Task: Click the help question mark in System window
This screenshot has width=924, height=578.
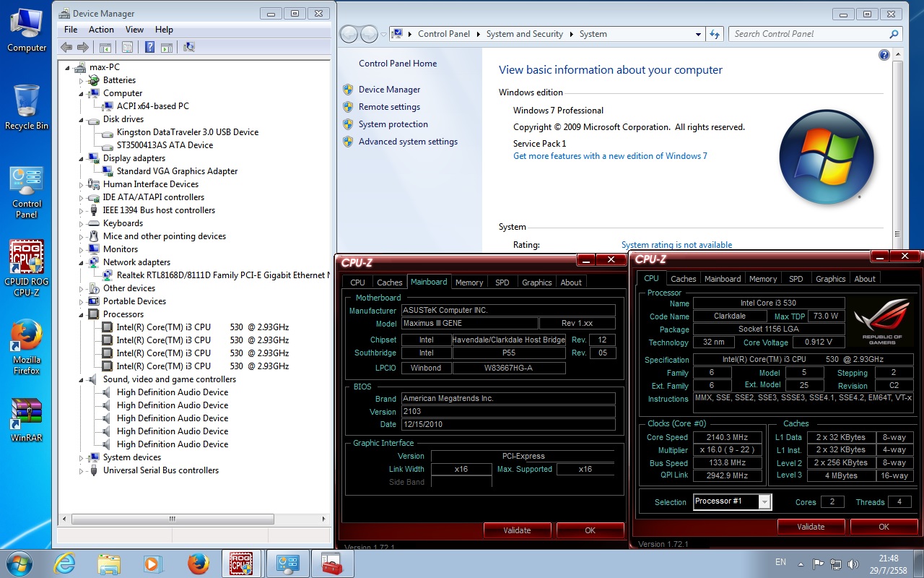Action: point(884,56)
